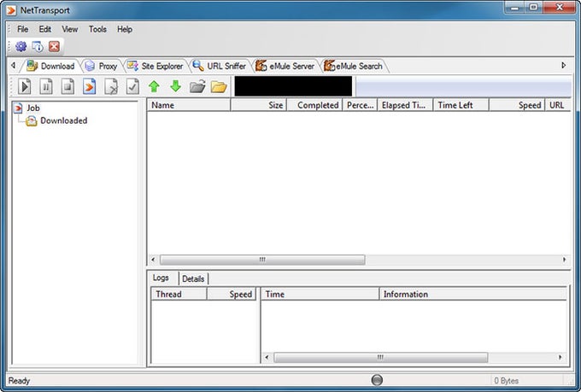581x392 pixels.
Task: Switch to the URL Sniffer tab
Action: pos(220,66)
